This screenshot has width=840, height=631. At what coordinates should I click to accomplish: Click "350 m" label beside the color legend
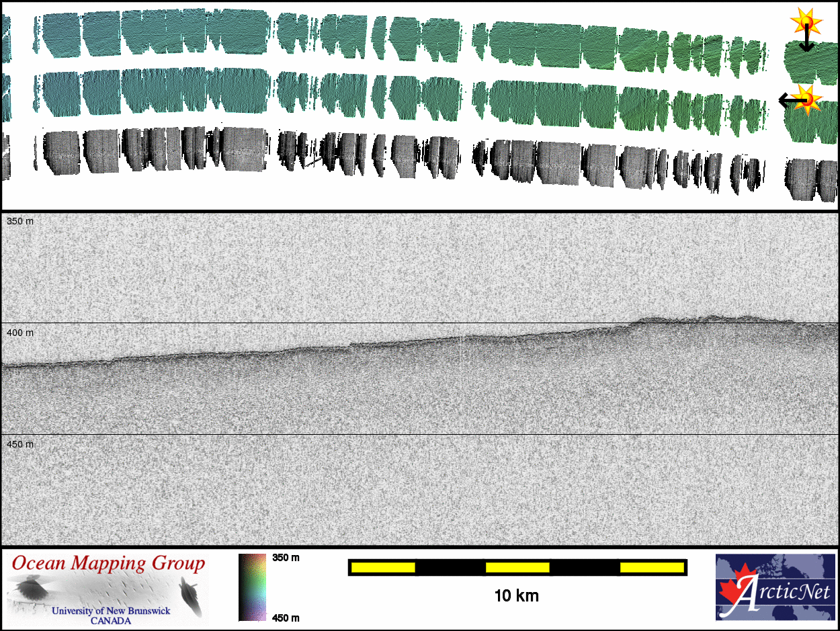tap(286, 558)
